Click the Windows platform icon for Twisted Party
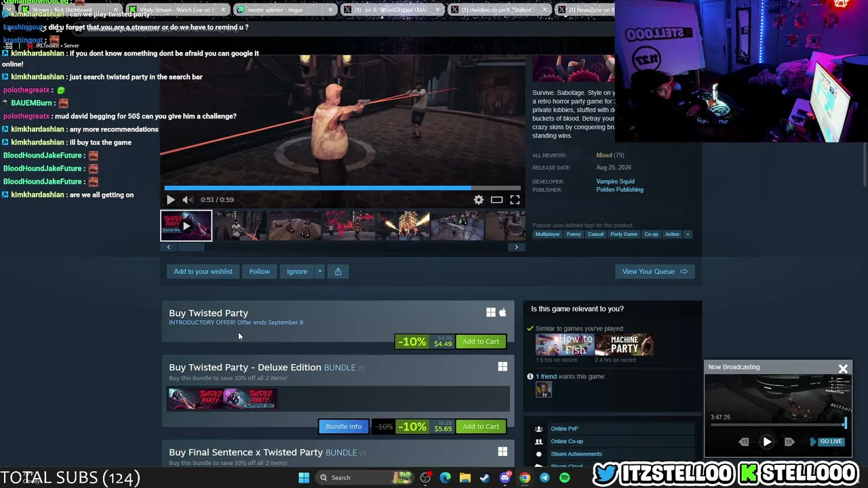This screenshot has height=488, width=868. [491, 312]
